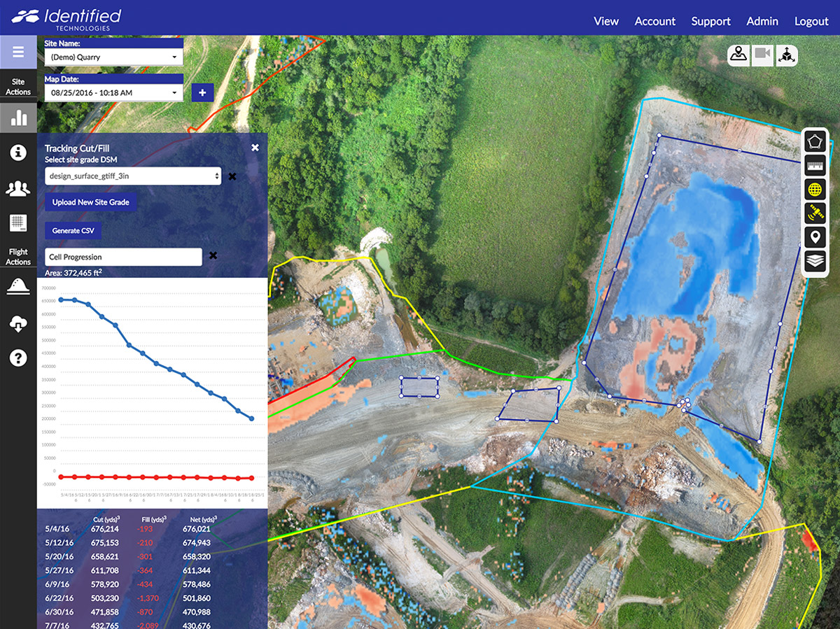Viewport: 840px width, 629px height.
Task: Click Upload New Site Grade button
Action: coord(91,202)
